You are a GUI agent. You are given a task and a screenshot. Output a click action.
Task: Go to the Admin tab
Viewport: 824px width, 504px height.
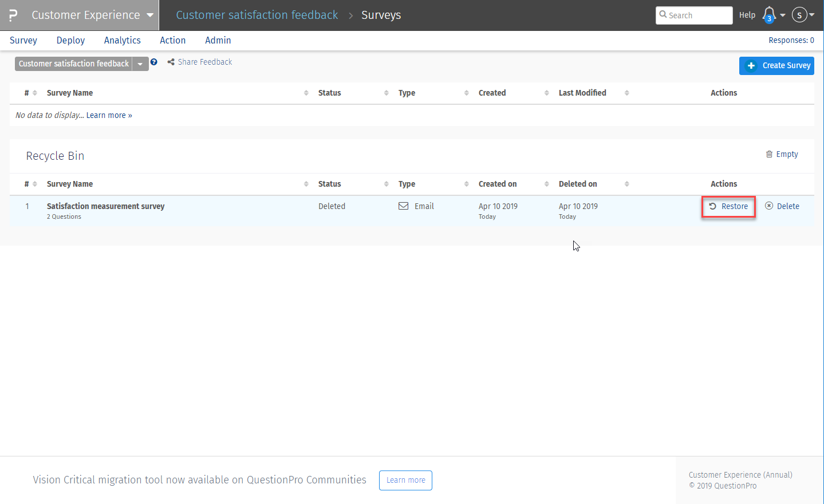218,40
